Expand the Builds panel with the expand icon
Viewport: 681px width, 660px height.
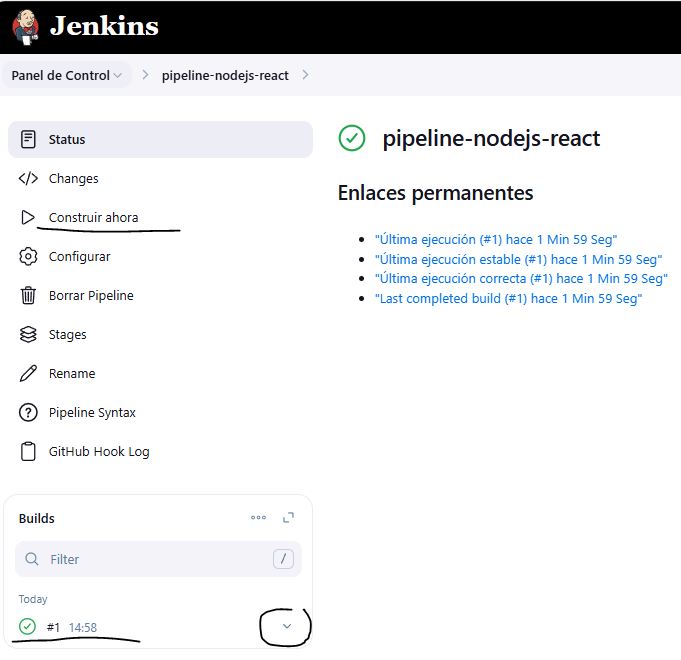tap(288, 518)
